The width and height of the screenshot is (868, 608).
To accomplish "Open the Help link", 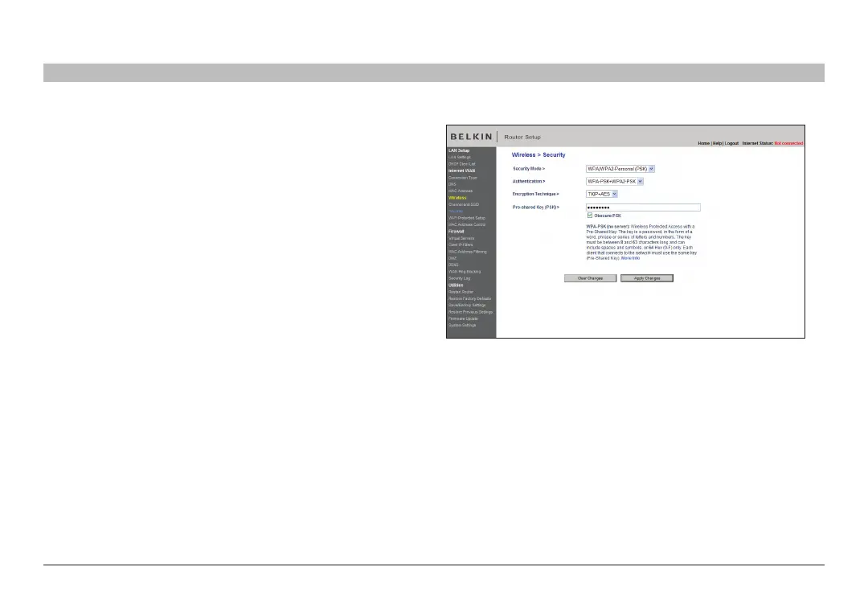I will pos(718,143).
